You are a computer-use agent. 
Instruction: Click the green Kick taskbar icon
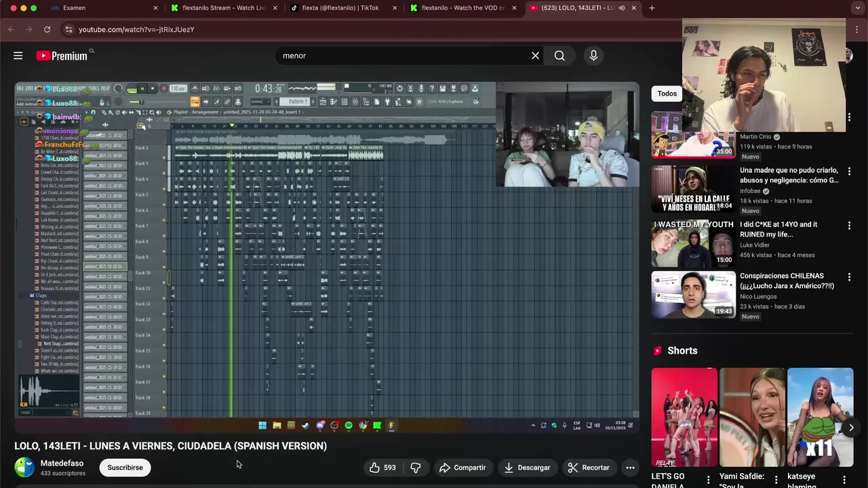click(377, 426)
